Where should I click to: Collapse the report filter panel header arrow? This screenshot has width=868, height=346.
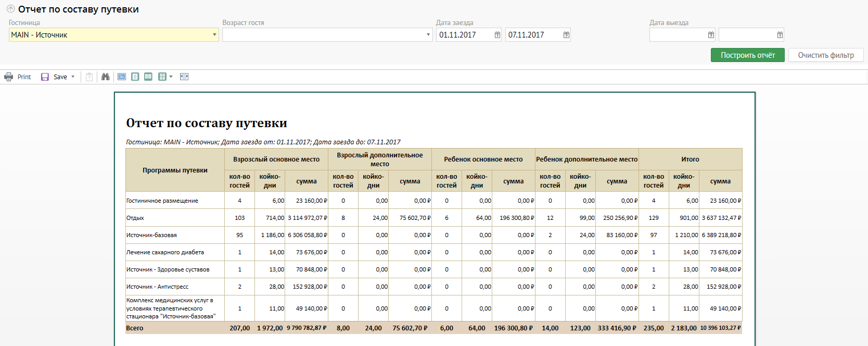pos(10,9)
